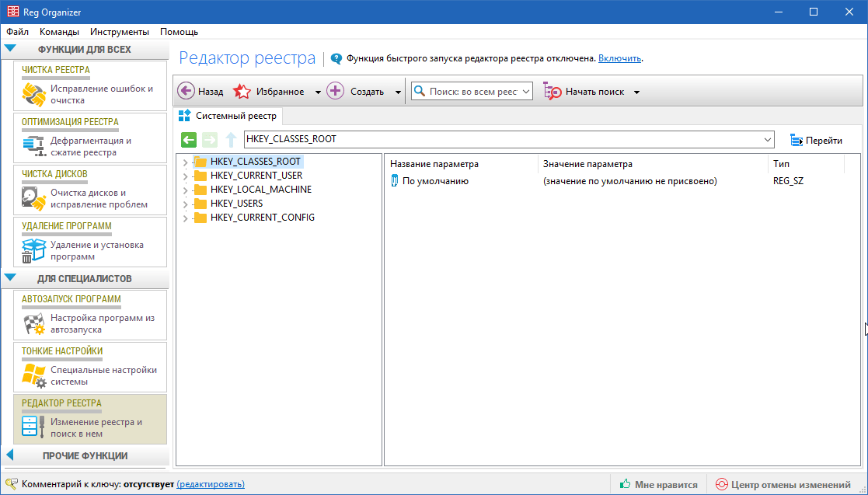This screenshot has width=868, height=495.
Task: Click green back navigation arrow near address bar
Action: [x=189, y=140]
